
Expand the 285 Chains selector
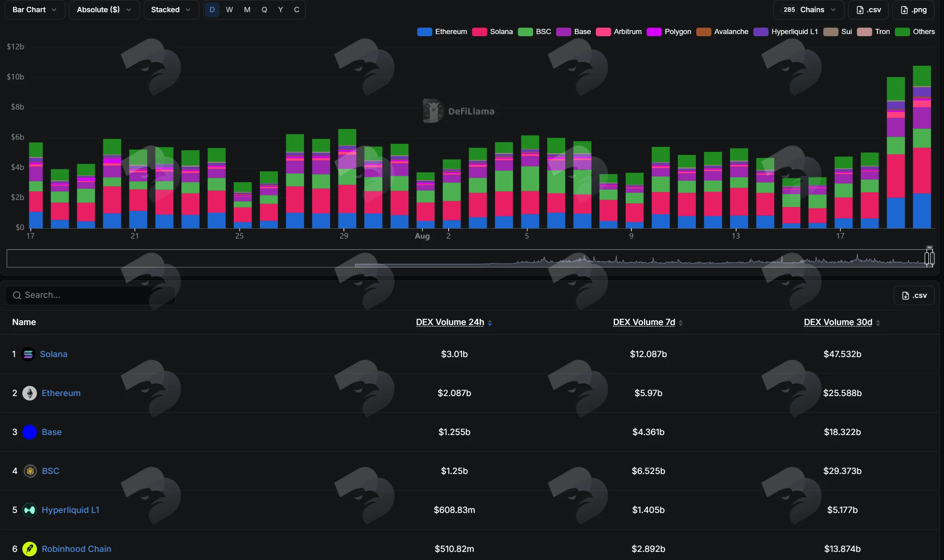[808, 10]
